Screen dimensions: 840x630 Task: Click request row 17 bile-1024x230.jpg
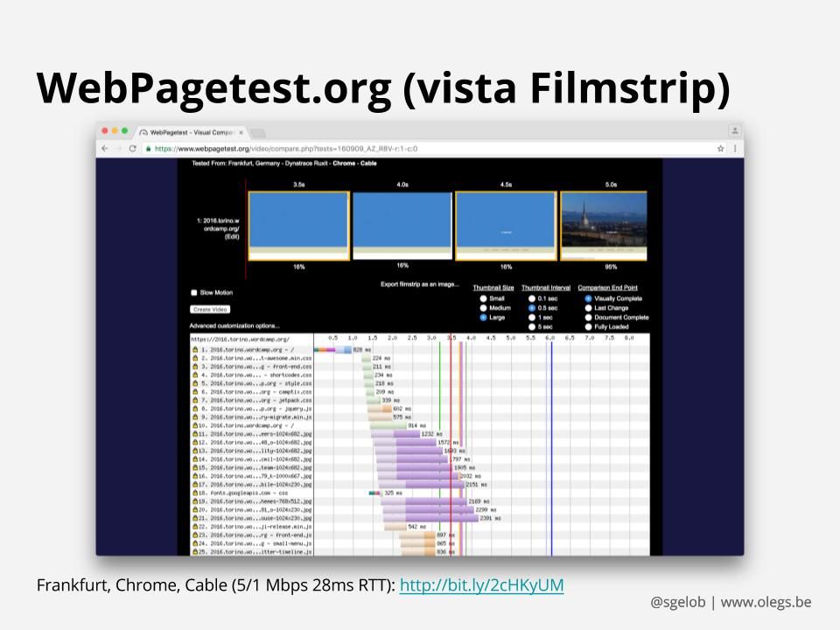coord(420,484)
